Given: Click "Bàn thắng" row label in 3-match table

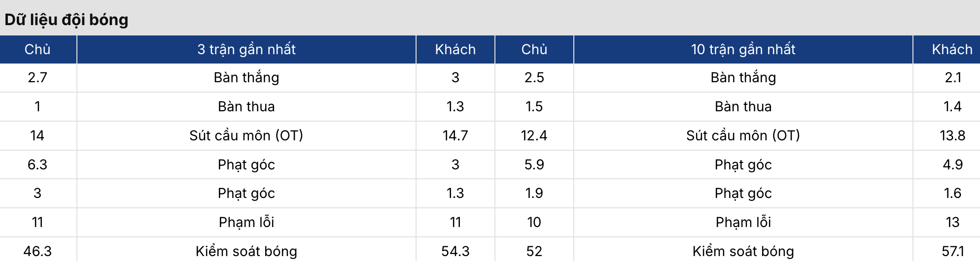Looking at the screenshot, I should click(246, 77).
